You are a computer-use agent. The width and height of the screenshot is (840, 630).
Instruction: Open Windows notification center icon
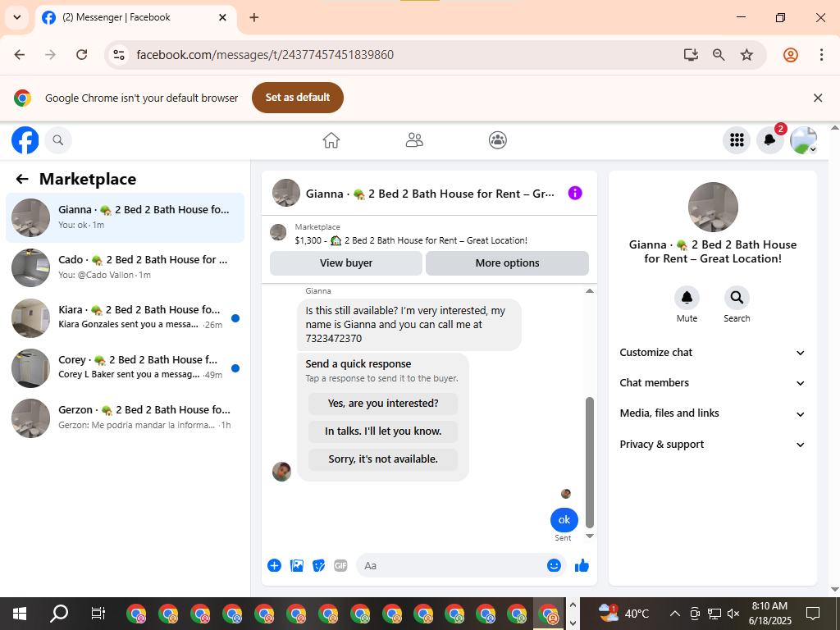tap(813, 614)
